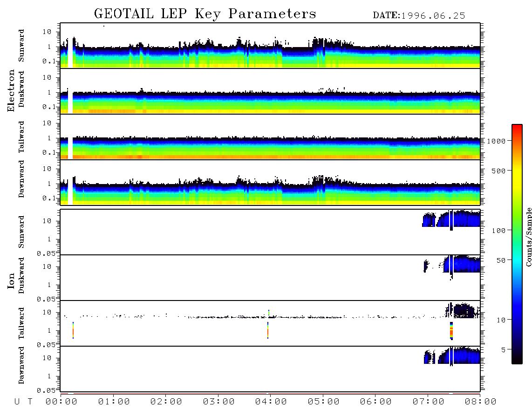Click the Electron Tailward spectrogram panel

tap(270, 137)
